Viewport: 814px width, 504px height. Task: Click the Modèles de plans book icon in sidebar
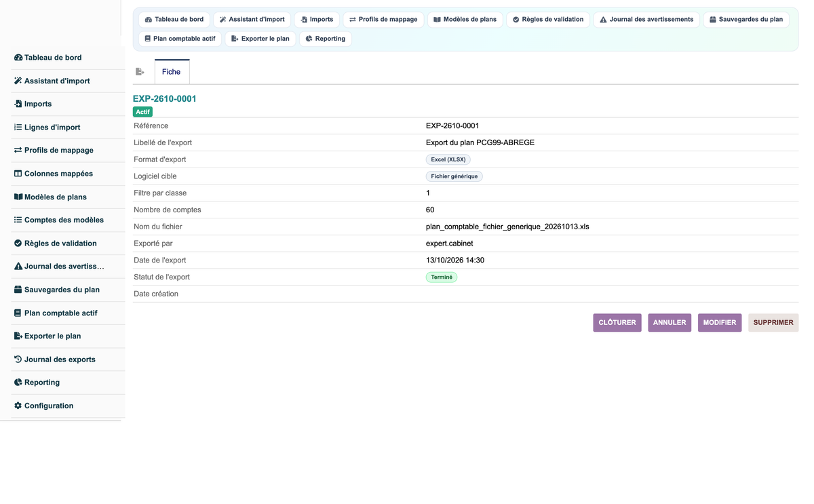tap(18, 197)
